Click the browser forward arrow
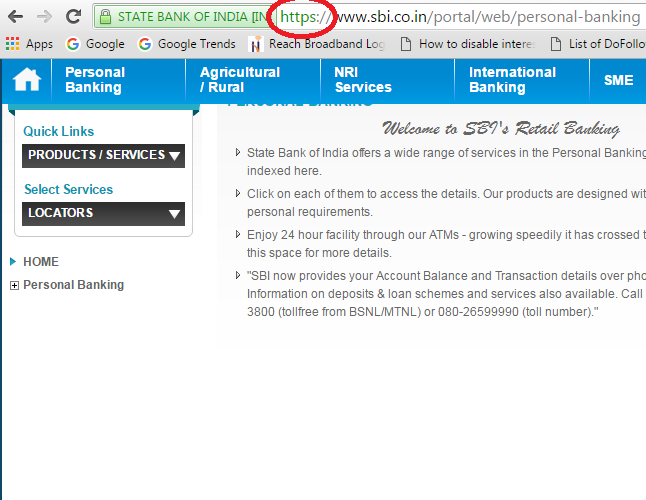 tap(44, 17)
